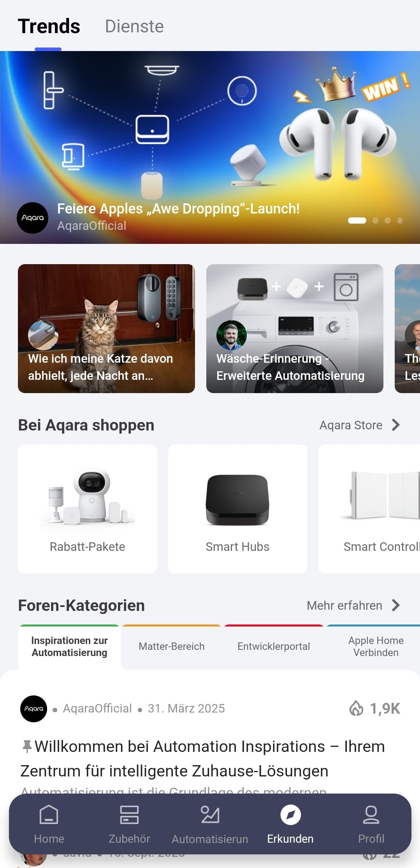The width and height of the screenshot is (420, 868).
Task: Open the Rabatt-Pakete shop card
Action: pos(88,509)
